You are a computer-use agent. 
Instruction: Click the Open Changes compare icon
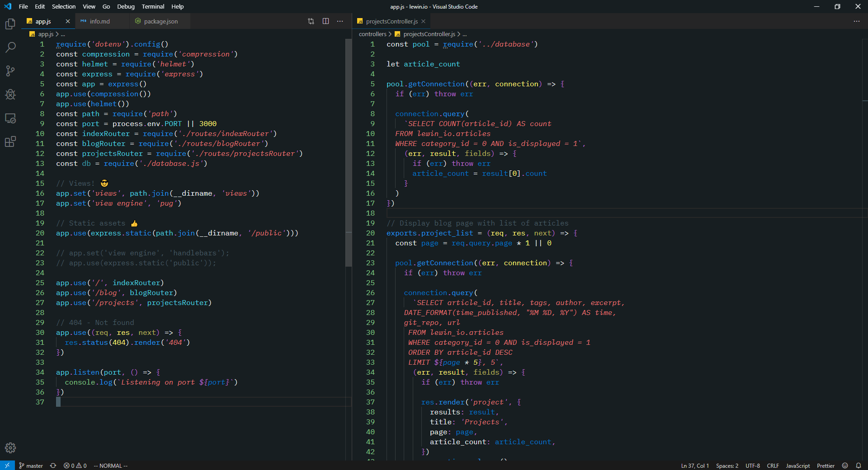coord(311,21)
